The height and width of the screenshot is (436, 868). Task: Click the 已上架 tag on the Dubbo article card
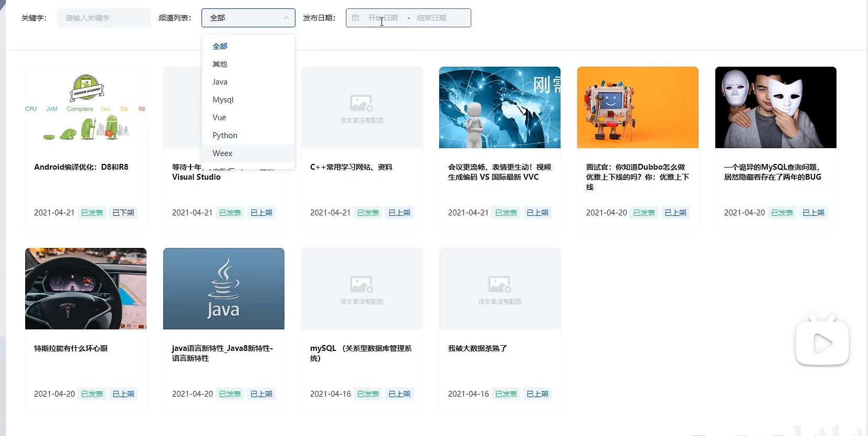[x=675, y=213]
